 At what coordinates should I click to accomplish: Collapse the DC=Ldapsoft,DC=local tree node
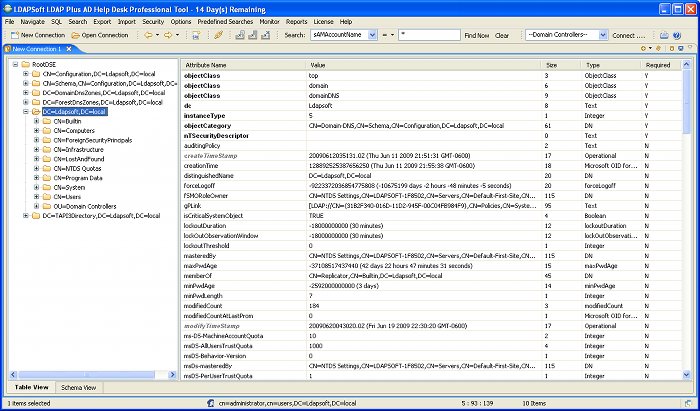(x=25, y=112)
